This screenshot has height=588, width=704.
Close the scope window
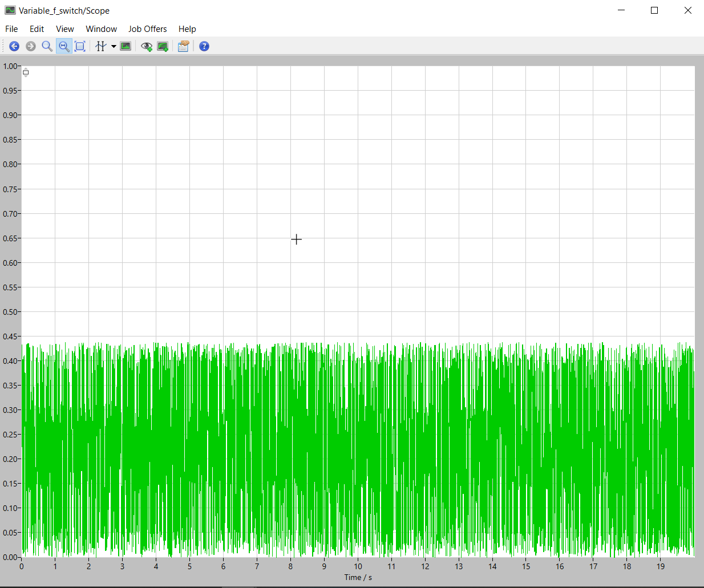(688, 10)
